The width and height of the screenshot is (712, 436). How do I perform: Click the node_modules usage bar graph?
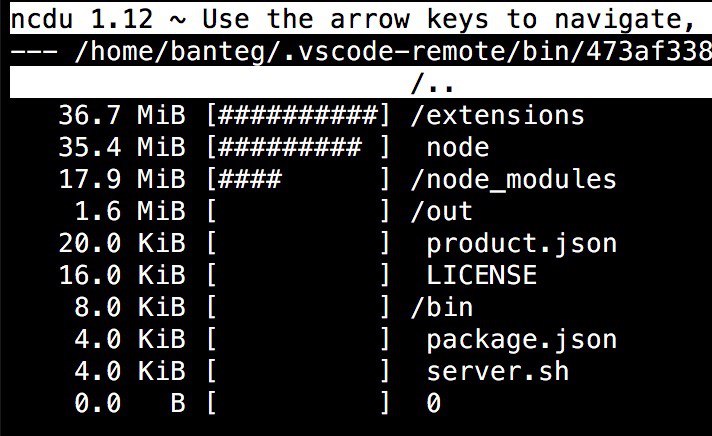pyautogui.click(x=298, y=179)
